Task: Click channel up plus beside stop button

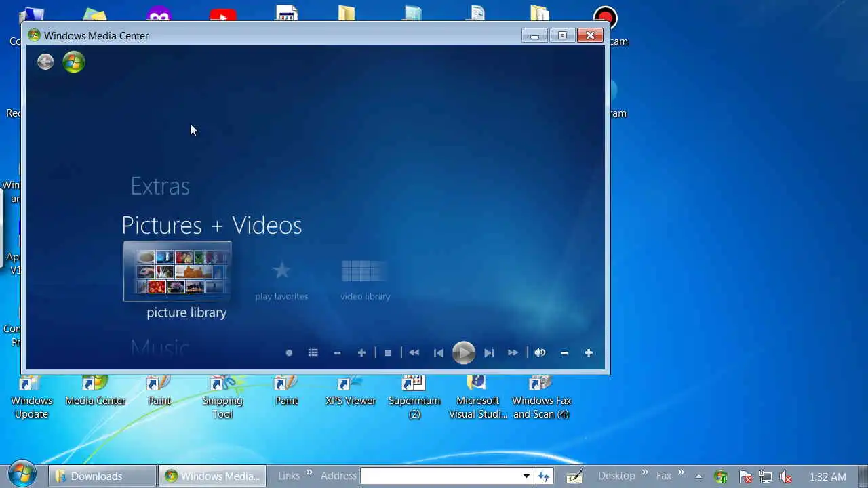Action: [361, 352]
